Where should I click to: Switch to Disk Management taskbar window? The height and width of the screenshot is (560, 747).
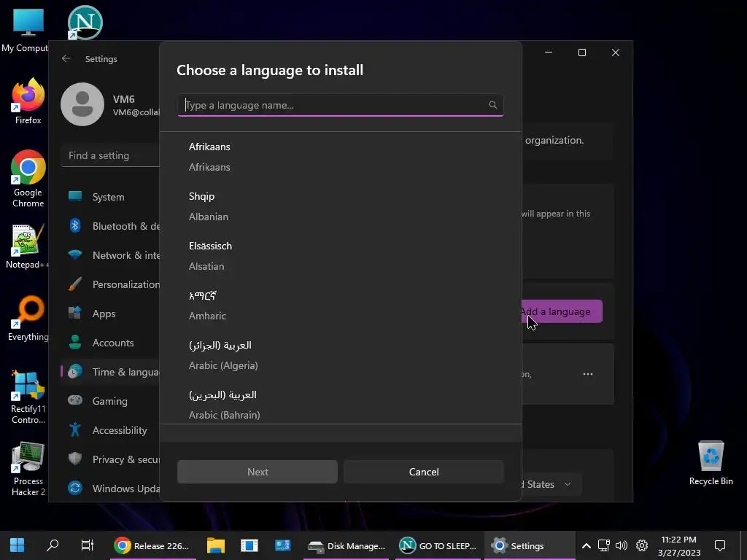pyautogui.click(x=347, y=545)
